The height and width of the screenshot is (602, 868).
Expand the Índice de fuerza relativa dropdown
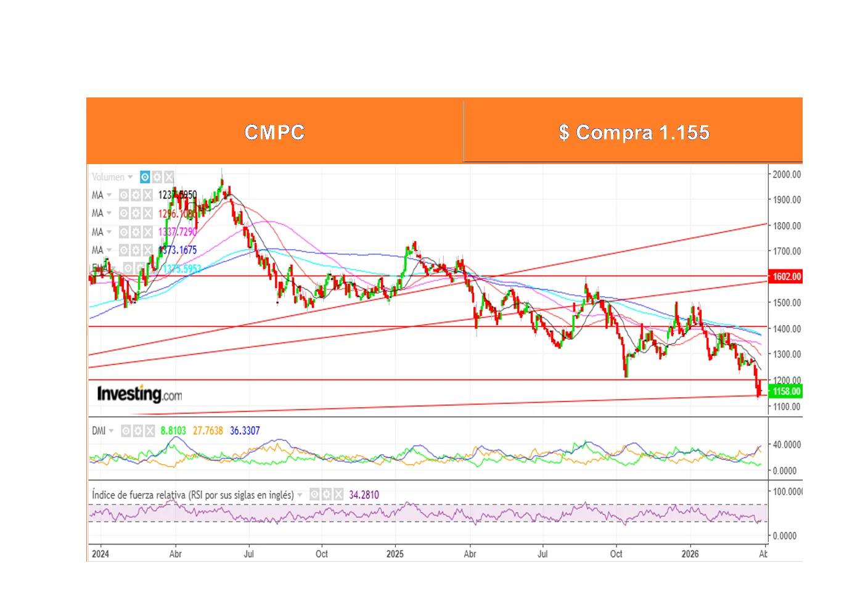pos(300,495)
